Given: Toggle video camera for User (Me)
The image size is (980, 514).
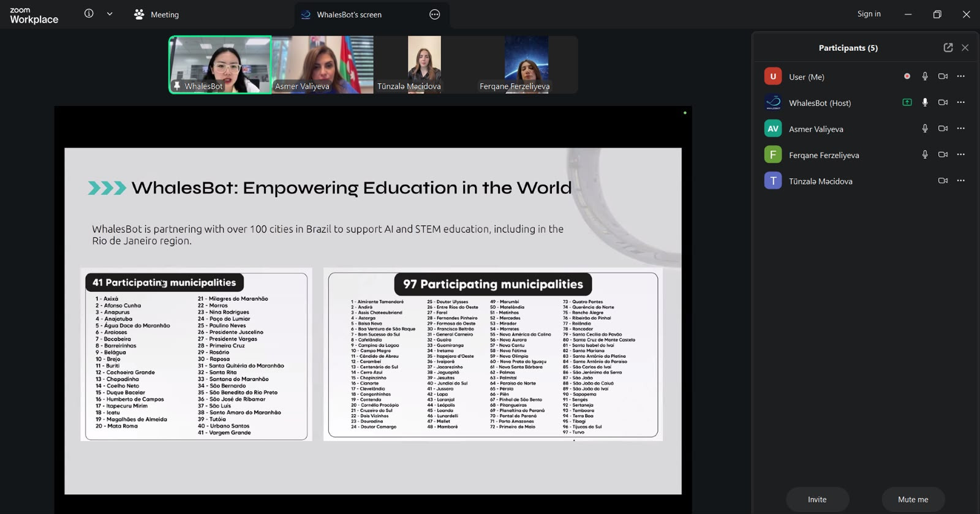Looking at the screenshot, I should (x=943, y=77).
